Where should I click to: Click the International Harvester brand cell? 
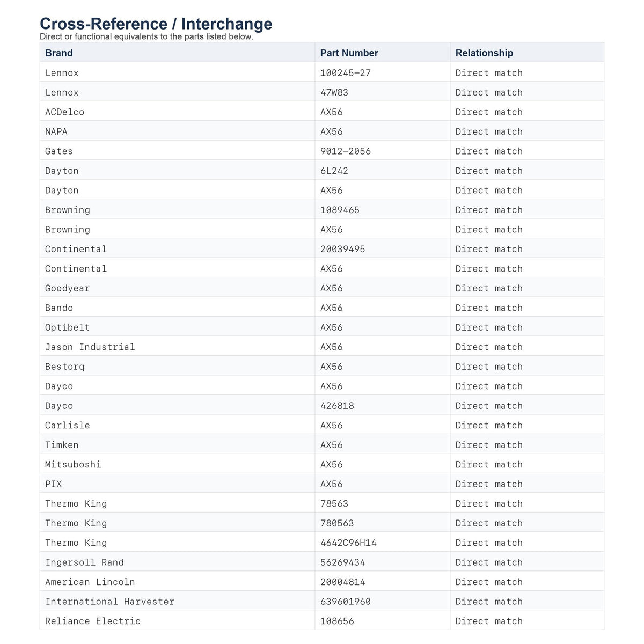point(177,602)
